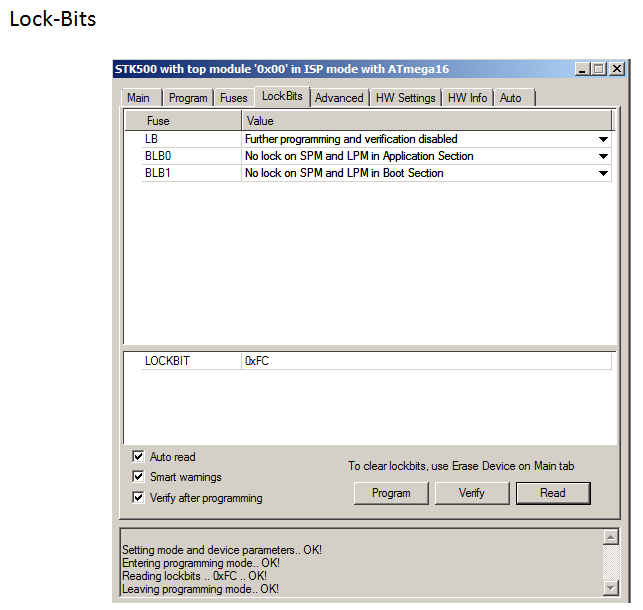Toggle the Smart warnings checkbox
Image resolution: width=643 pixels, height=610 pixels.
click(138, 476)
